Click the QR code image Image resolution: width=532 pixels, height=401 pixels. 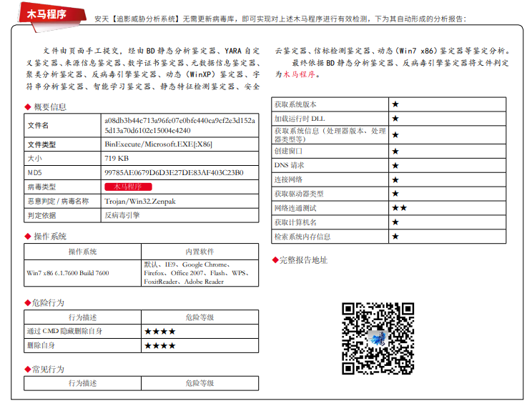pyautogui.click(x=378, y=338)
